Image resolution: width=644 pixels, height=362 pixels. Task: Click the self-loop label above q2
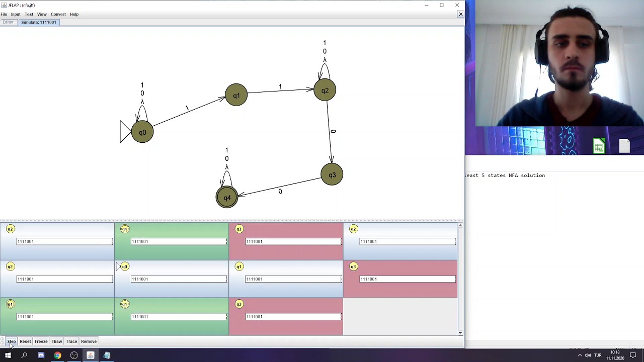coord(325,51)
